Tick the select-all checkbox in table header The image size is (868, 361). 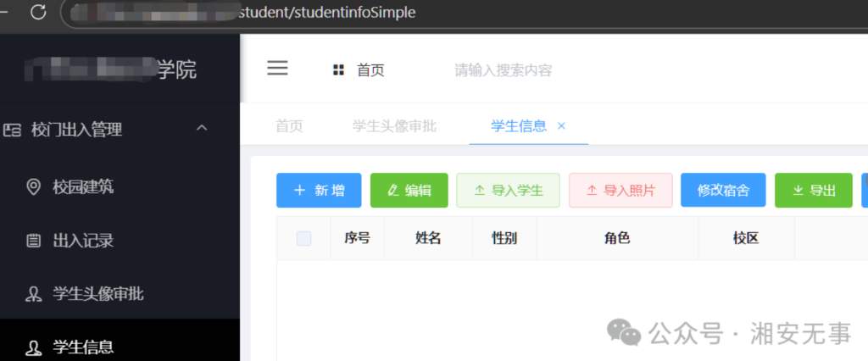[x=303, y=238]
